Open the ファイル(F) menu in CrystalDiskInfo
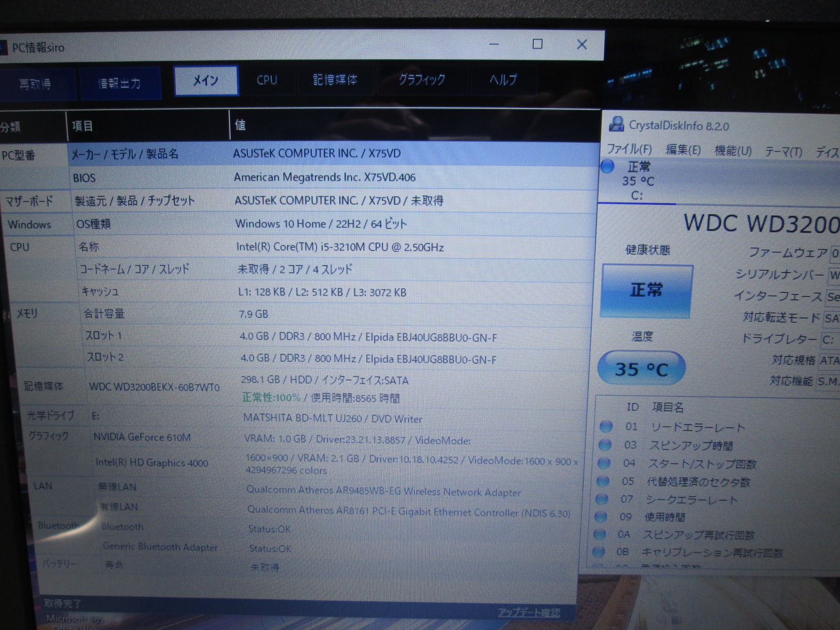This screenshot has width=840, height=630. 629,149
